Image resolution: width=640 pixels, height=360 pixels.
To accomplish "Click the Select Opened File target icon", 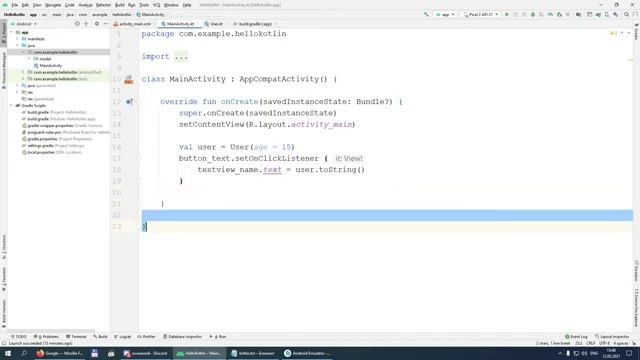I will coord(77,24).
